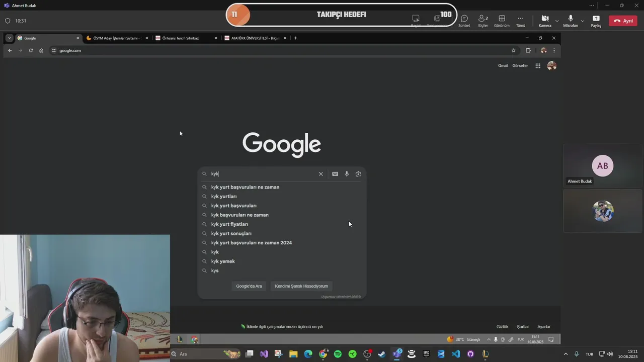Reload the Google page
This screenshot has width=644, height=362.
pyautogui.click(x=31, y=50)
